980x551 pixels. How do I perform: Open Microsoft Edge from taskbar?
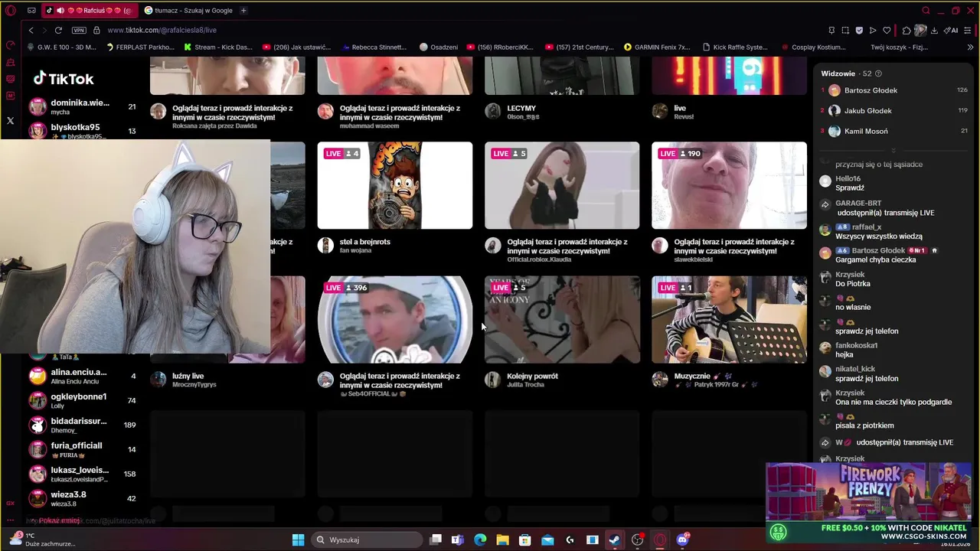pyautogui.click(x=480, y=540)
